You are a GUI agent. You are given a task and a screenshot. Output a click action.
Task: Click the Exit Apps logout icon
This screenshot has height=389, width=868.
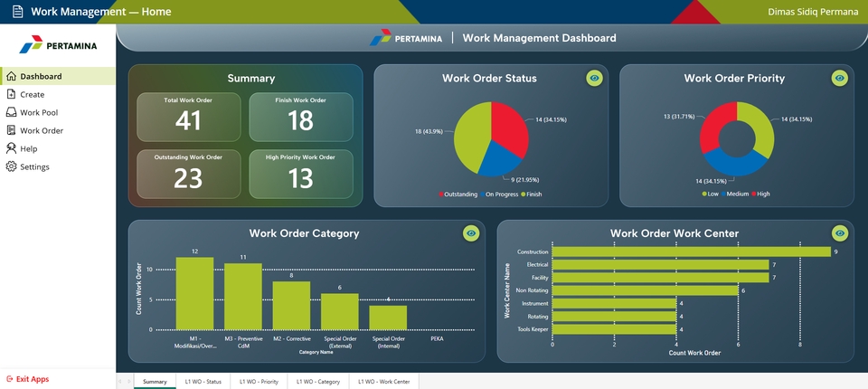pyautogui.click(x=9, y=379)
